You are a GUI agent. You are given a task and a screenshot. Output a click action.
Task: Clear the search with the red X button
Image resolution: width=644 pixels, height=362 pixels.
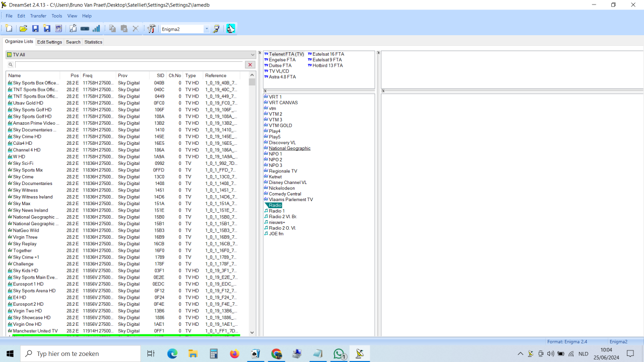tap(250, 65)
